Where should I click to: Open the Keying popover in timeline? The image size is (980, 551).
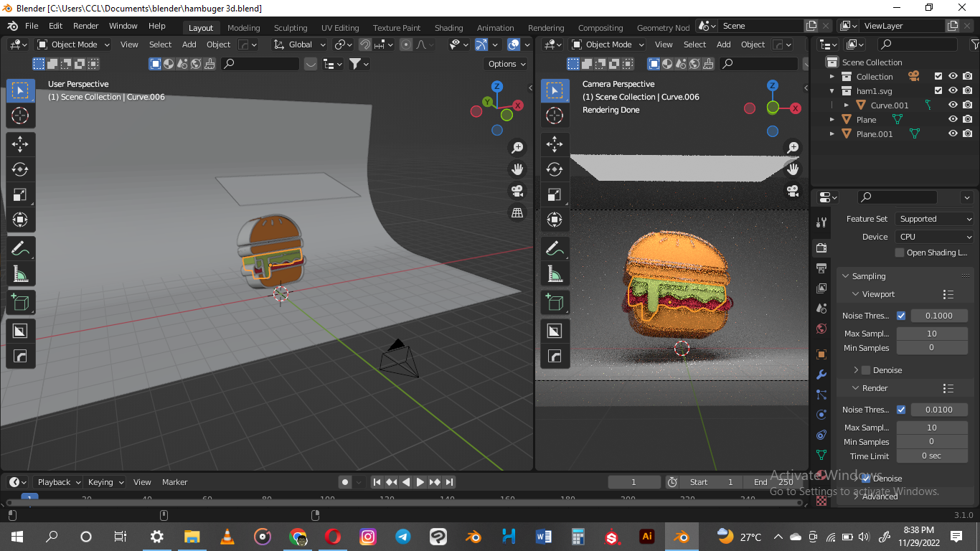click(105, 482)
